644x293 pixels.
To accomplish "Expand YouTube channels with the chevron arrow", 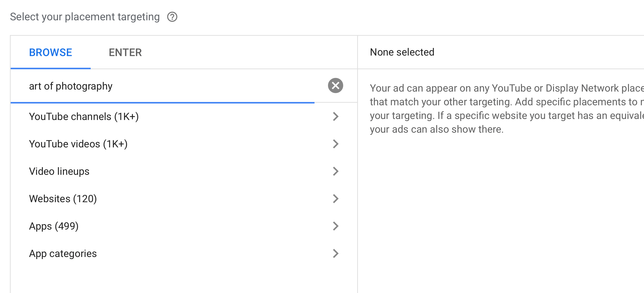I will pyautogui.click(x=336, y=116).
